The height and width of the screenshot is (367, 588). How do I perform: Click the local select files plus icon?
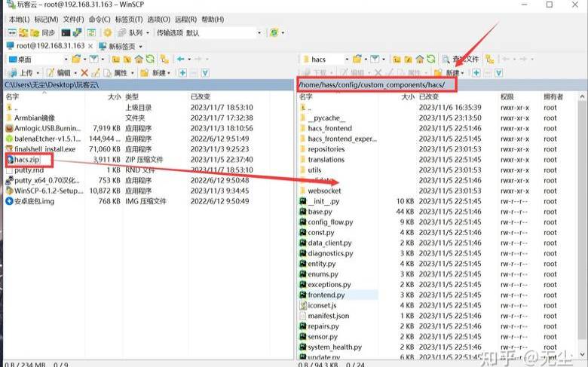tap(182, 73)
